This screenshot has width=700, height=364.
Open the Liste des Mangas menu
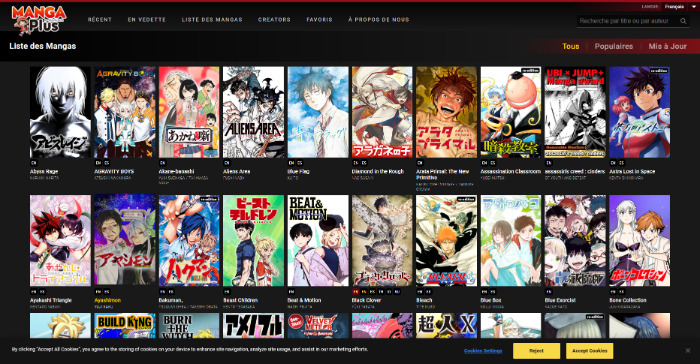coord(212,20)
